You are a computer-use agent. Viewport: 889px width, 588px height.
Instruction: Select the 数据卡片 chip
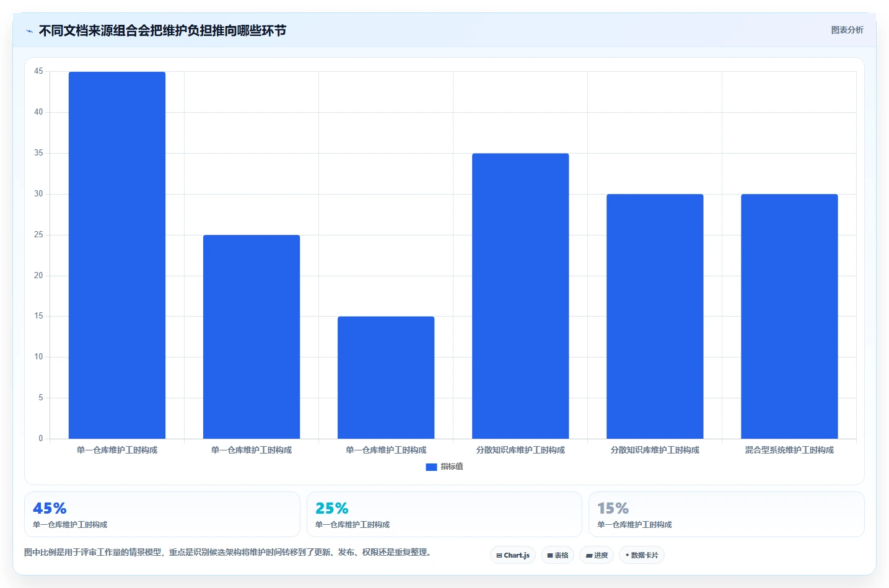[x=642, y=555]
